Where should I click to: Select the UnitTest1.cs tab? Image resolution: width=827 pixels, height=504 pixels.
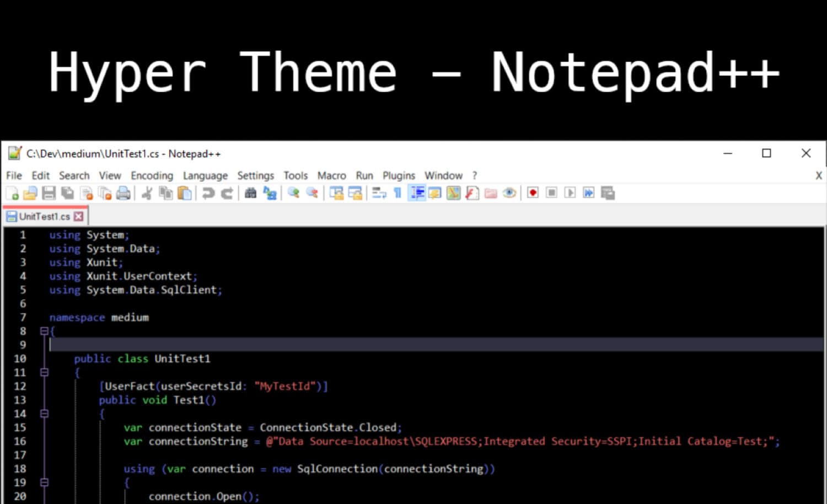pyautogui.click(x=44, y=216)
